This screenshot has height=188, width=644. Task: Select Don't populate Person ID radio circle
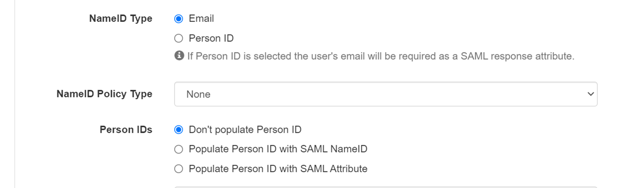[179, 130]
